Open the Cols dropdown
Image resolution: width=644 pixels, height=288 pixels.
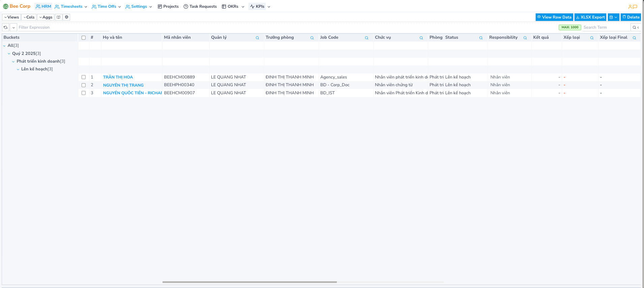click(x=29, y=17)
